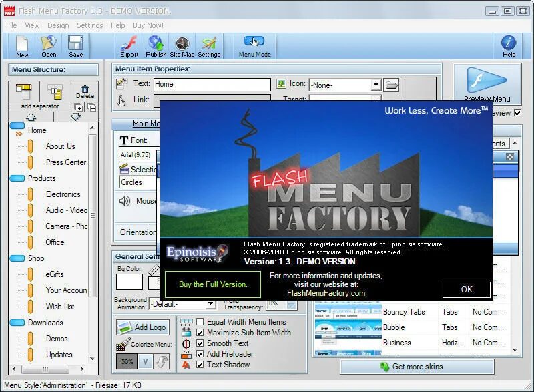Click the Delete trash icon
Image resolution: width=534 pixels, height=392 pixels.
(x=85, y=91)
